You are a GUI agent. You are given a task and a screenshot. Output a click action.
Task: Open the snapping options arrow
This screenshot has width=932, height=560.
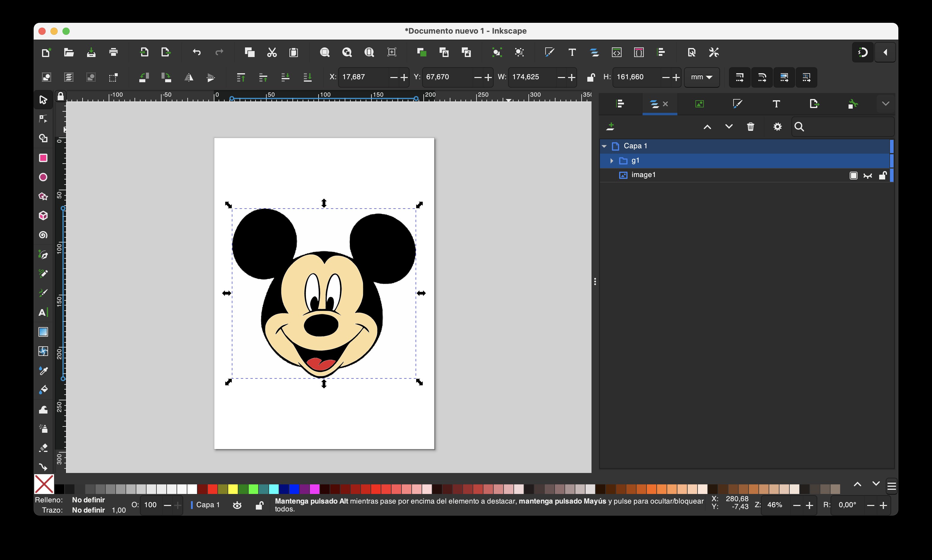tap(885, 53)
